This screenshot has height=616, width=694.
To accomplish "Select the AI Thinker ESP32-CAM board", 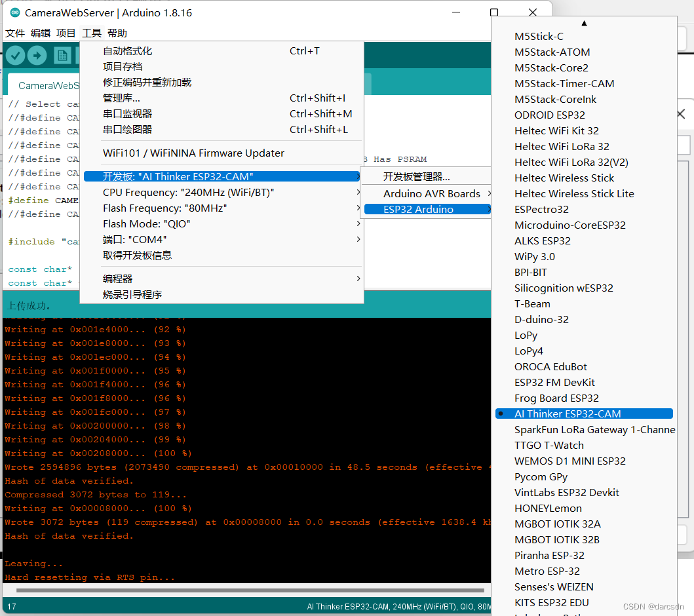I will click(585, 414).
